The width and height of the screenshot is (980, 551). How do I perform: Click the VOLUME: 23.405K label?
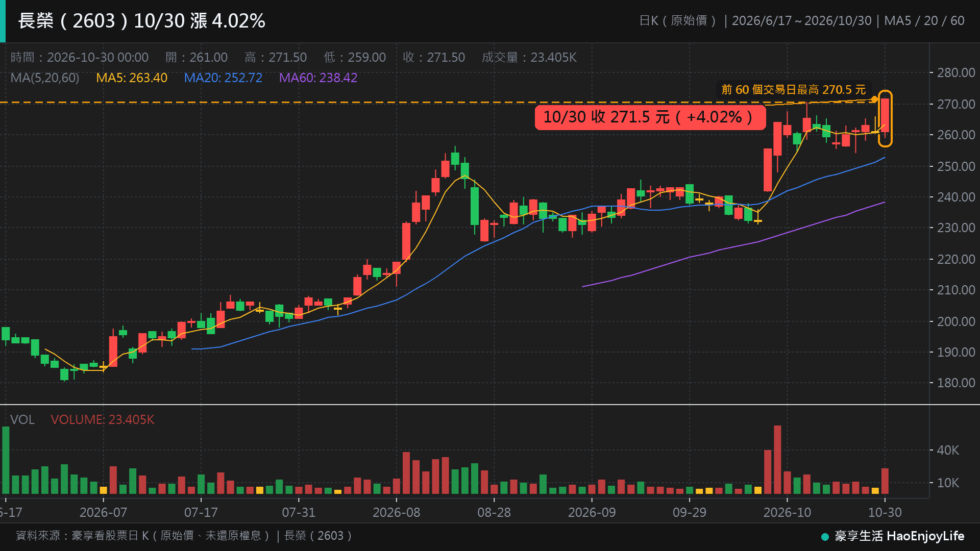(x=103, y=420)
